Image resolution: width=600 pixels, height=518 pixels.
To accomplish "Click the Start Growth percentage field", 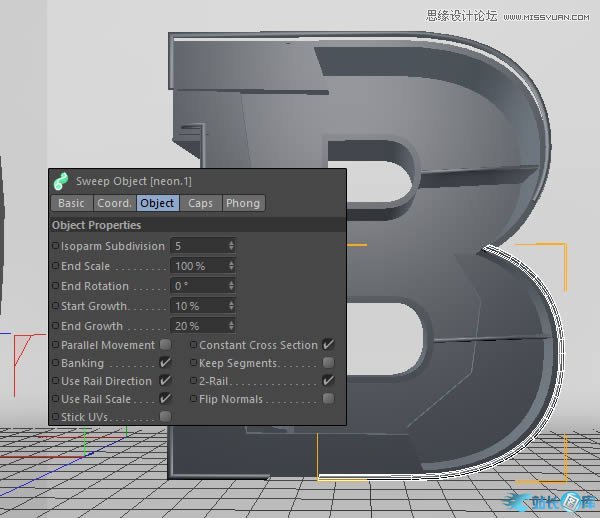I will click(198, 306).
